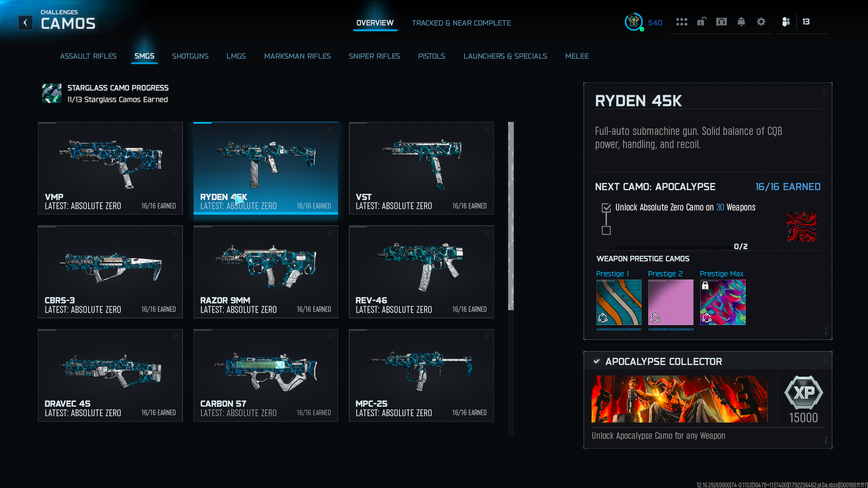Screen dimensions: 868x488
Task: Click the Apocalypse Collector checkmark
Action: (597, 361)
